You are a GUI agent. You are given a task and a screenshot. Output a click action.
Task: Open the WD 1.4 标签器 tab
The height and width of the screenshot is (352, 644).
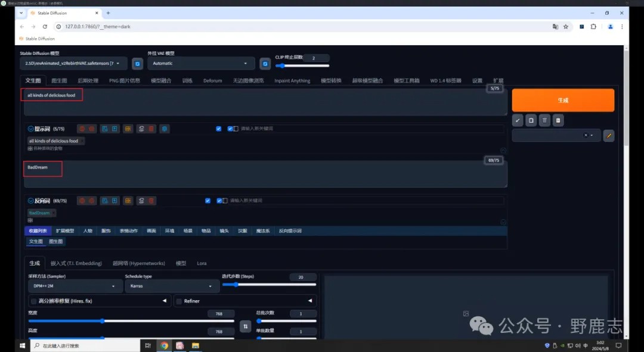[445, 80]
